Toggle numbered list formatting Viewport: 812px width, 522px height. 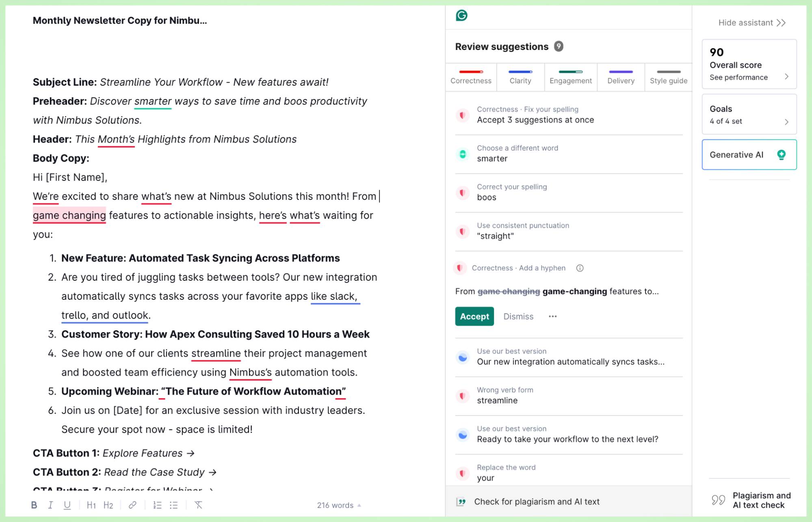coord(157,505)
